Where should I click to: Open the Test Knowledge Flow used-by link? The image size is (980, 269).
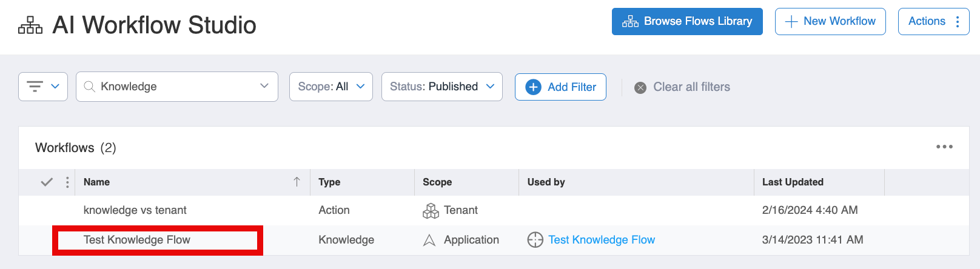click(601, 240)
